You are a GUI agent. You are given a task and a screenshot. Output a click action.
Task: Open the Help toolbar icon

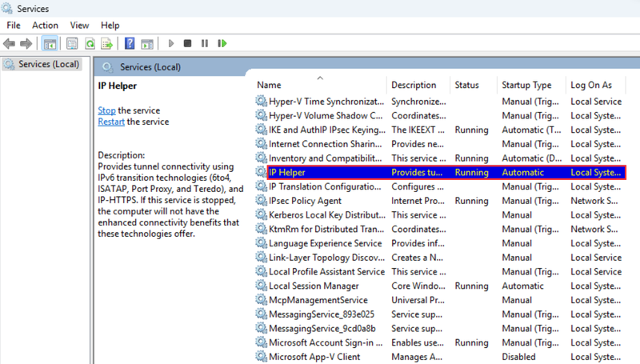(130, 43)
